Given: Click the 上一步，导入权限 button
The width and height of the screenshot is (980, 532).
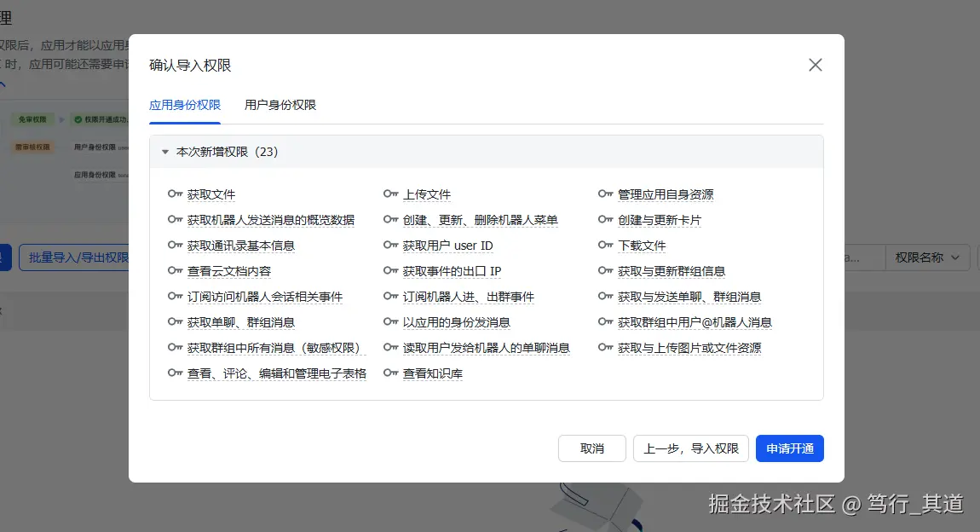Looking at the screenshot, I should click(x=690, y=448).
